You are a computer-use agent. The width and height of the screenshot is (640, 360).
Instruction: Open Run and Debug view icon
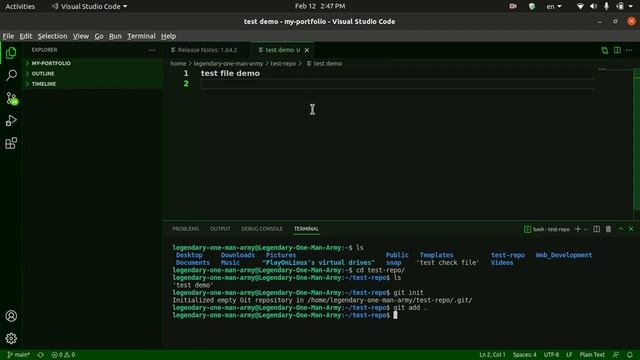point(11,120)
